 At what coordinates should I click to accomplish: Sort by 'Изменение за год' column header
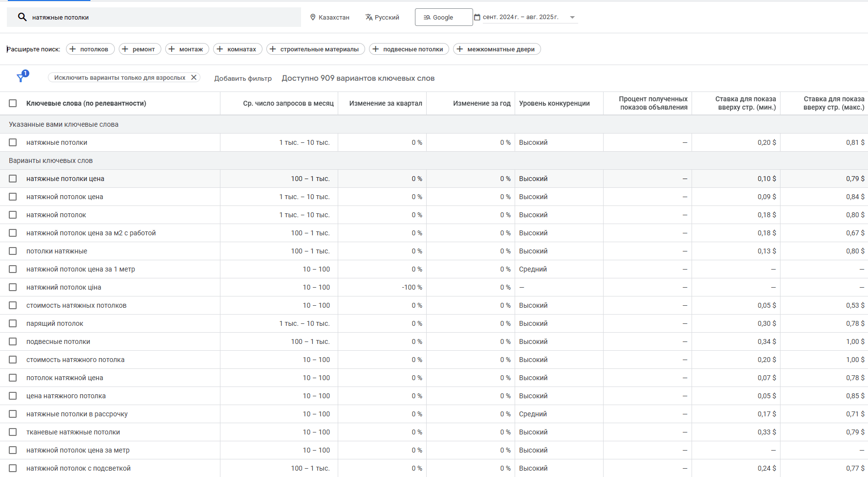pos(481,103)
